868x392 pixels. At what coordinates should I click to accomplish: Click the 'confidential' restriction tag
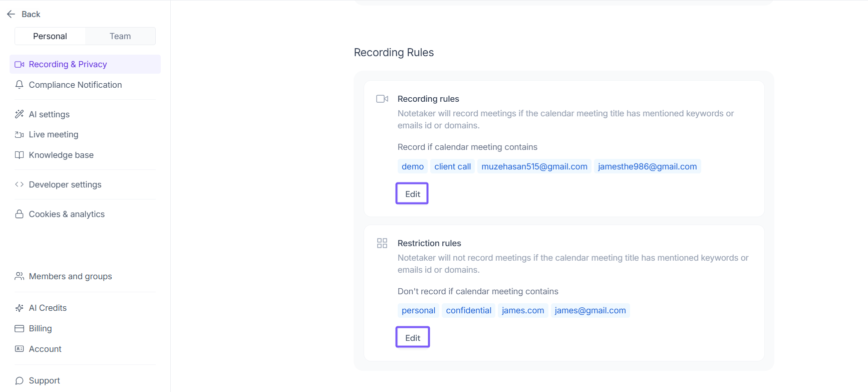pyautogui.click(x=468, y=310)
